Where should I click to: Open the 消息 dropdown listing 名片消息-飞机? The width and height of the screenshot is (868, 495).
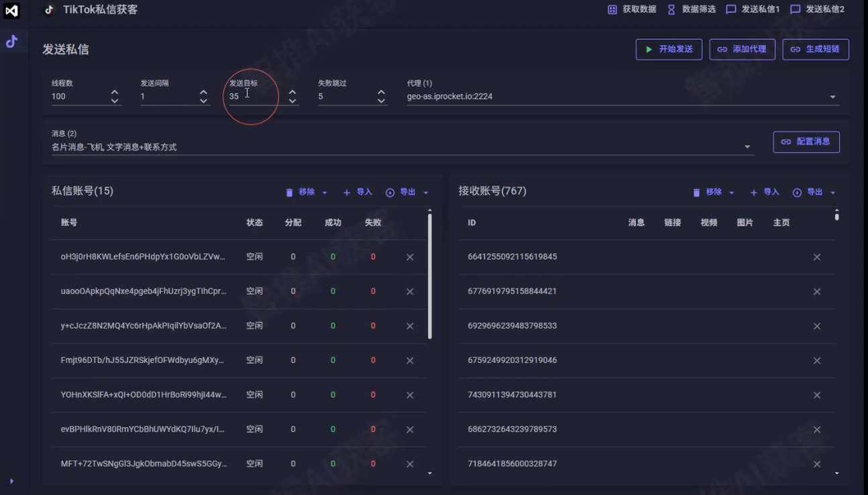pyautogui.click(x=747, y=146)
